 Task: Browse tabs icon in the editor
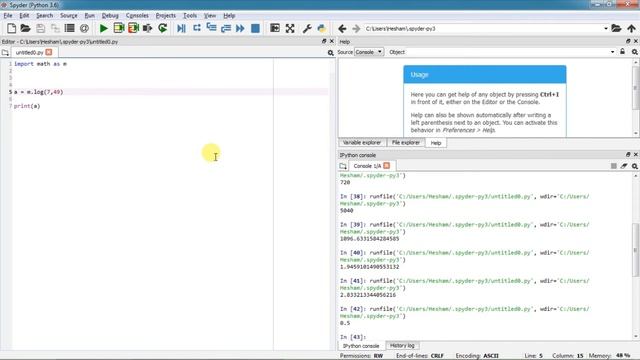coord(5,53)
